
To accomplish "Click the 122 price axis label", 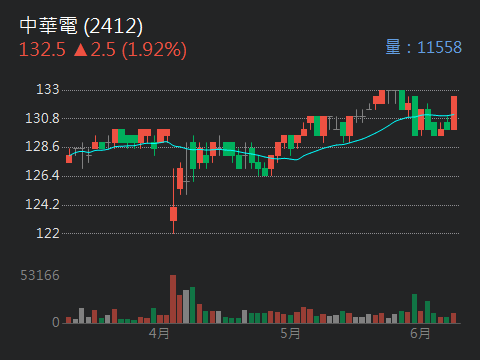I will (x=48, y=233).
